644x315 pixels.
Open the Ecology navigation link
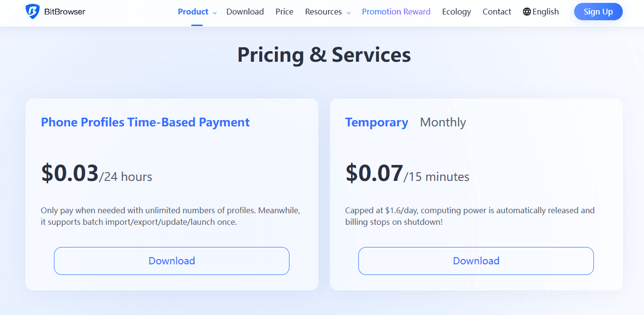tap(456, 12)
